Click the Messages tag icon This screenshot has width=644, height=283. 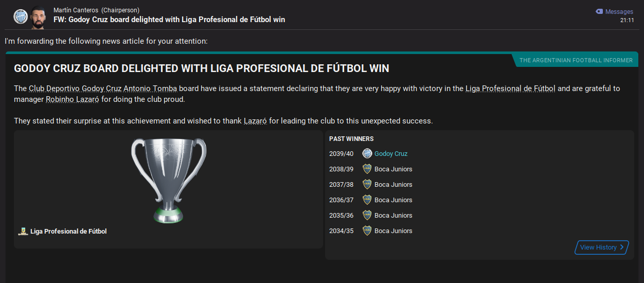tap(599, 11)
